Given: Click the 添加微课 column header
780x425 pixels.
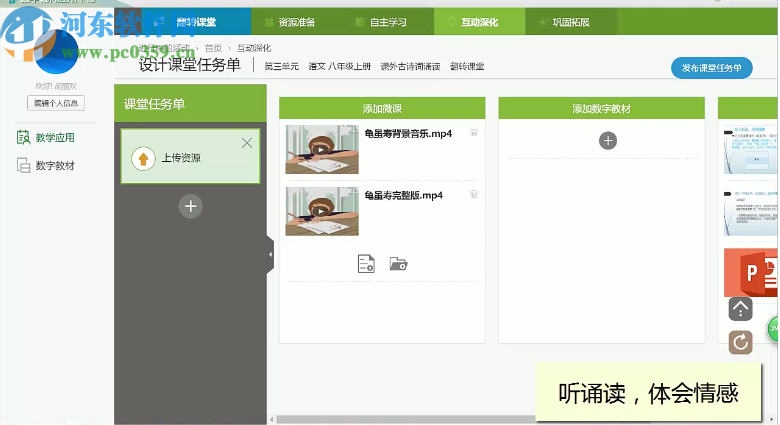Looking at the screenshot, I should pyautogui.click(x=382, y=108).
